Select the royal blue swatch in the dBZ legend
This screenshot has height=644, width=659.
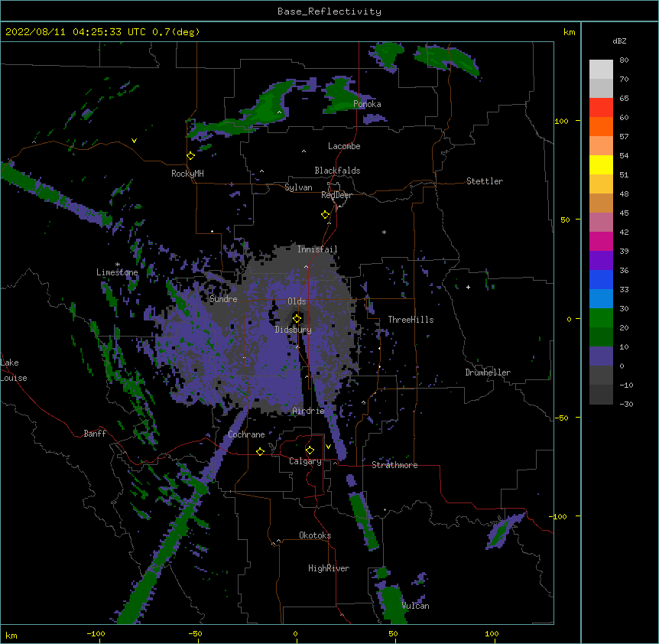point(601,279)
